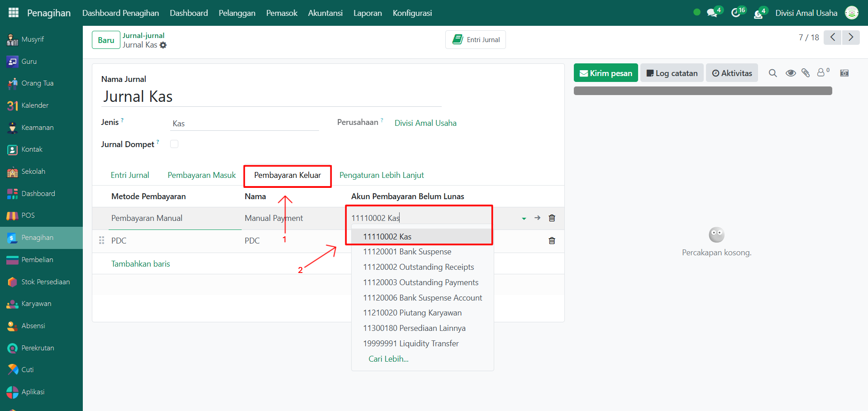Expand the account dropdown caret

pyautogui.click(x=524, y=219)
